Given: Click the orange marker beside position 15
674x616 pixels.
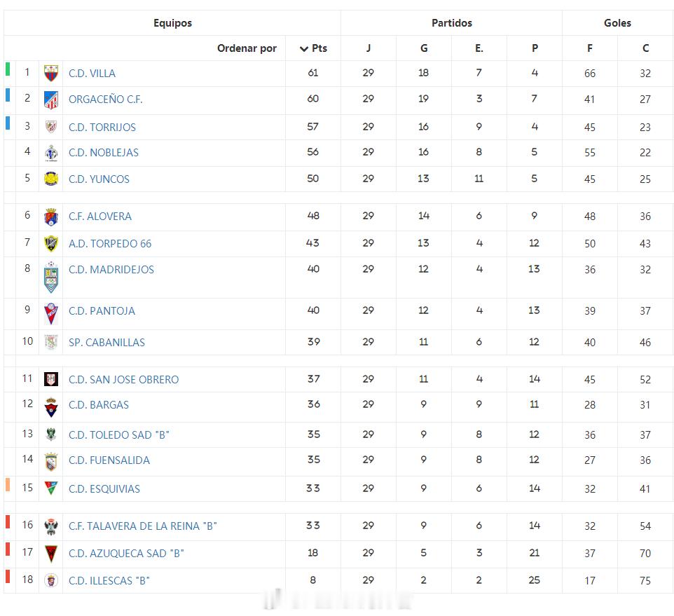Looking at the screenshot, I should tap(8, 484).
